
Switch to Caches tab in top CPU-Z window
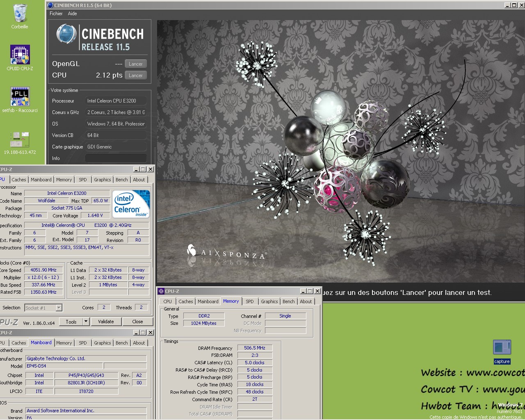(19, 180)
